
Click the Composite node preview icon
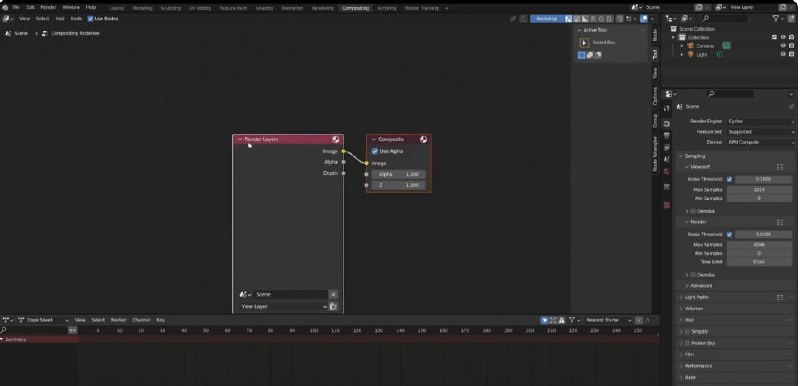pos(423,139)
